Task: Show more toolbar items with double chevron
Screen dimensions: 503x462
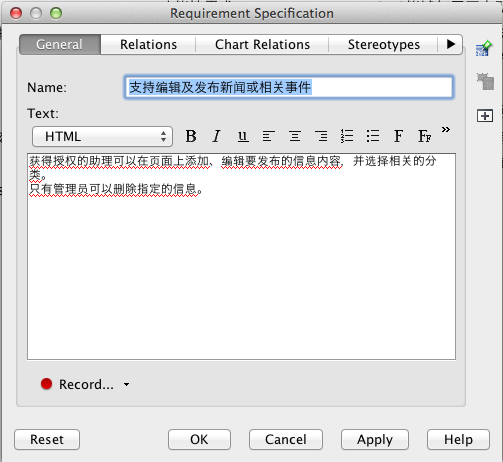Action: 446,129
